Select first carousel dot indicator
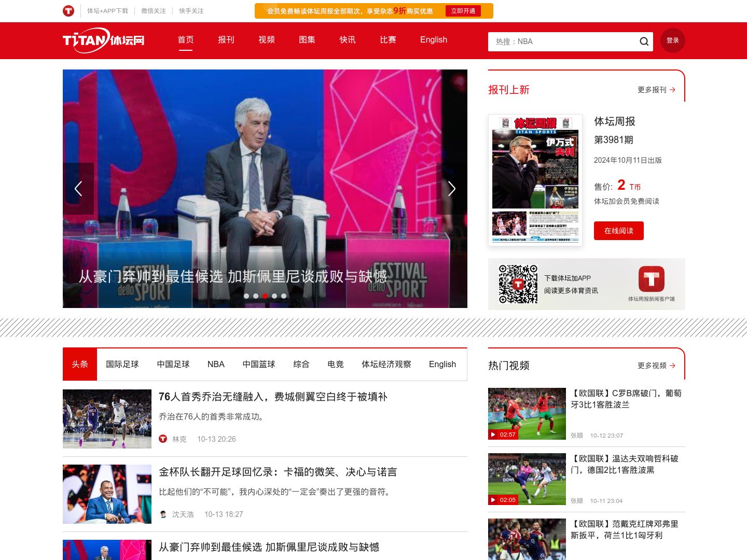747x560 pixels. coord(246,296)
